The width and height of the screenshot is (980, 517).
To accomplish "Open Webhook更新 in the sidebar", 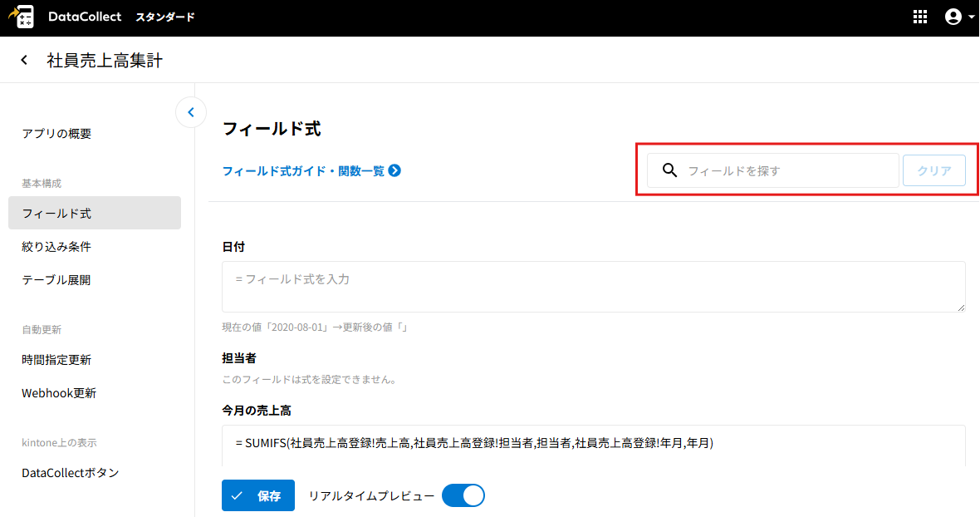I will tap(59, 392).
